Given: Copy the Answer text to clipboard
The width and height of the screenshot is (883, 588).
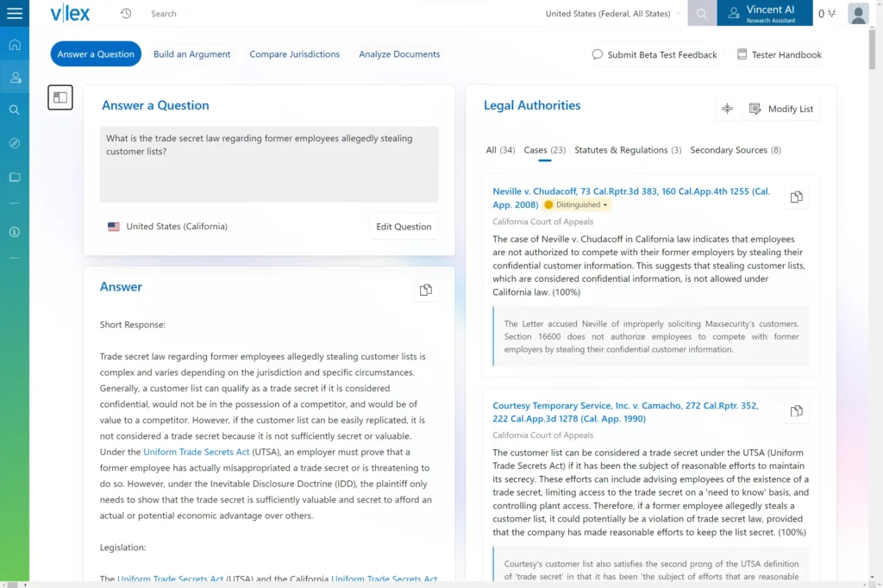Looking at the screenshot, I should tap(425, 291).
